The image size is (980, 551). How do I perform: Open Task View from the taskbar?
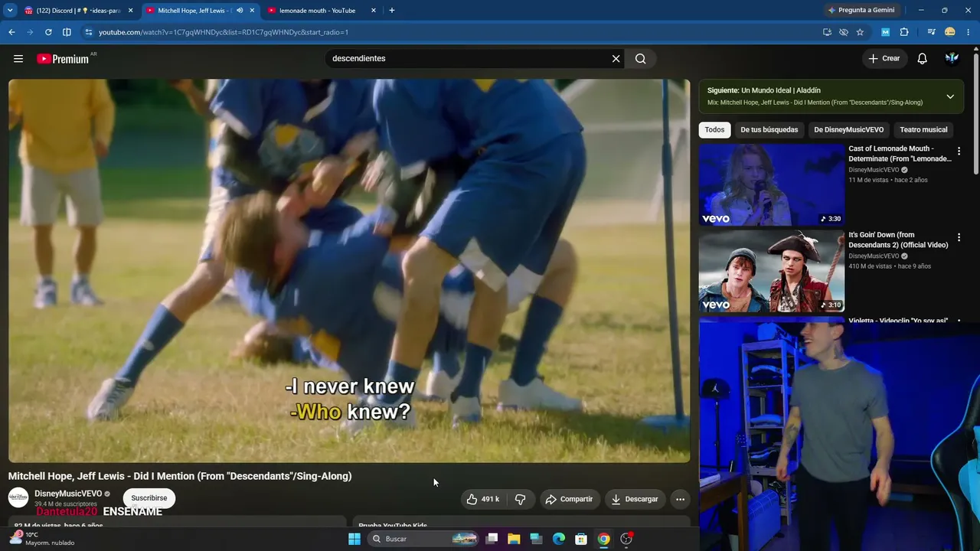[x=492, y=539]
